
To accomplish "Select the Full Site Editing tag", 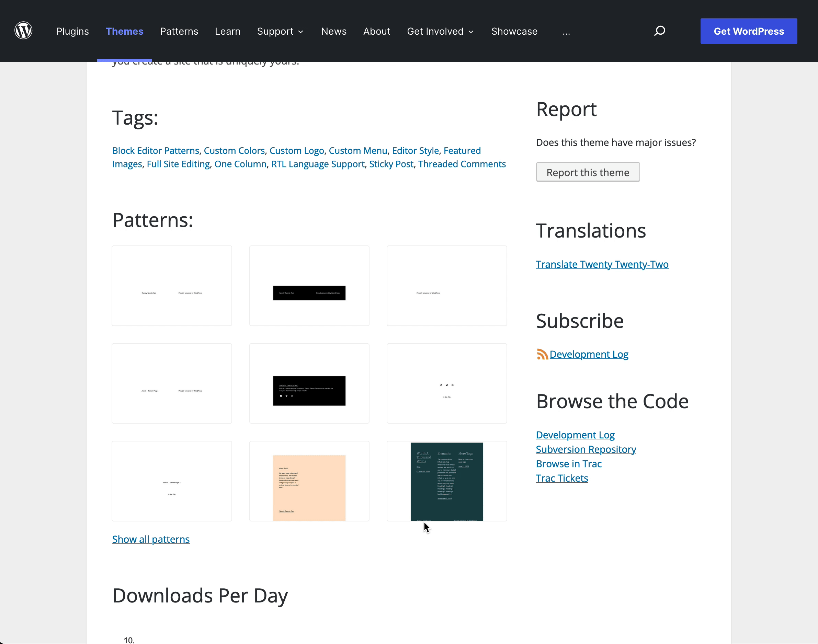I will click(178, 164).
